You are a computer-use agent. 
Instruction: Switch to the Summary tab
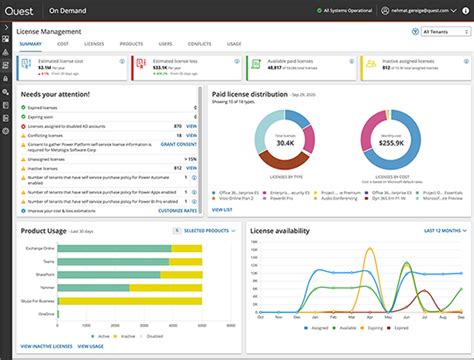[30, 44]
